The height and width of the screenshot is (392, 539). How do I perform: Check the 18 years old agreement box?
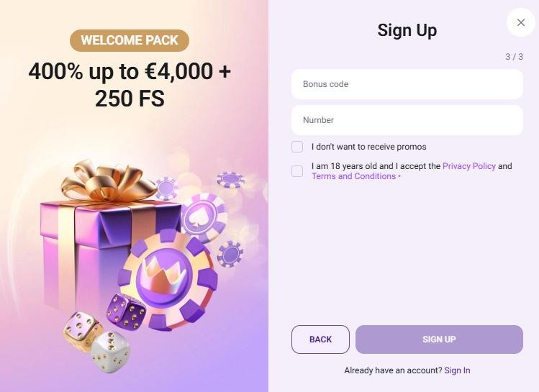point(297,171)
